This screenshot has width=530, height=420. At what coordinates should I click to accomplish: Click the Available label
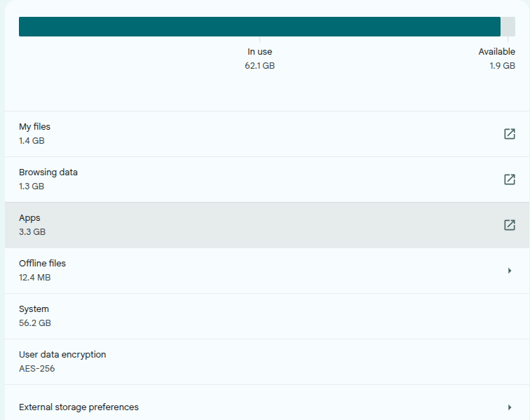coord(497,52)
